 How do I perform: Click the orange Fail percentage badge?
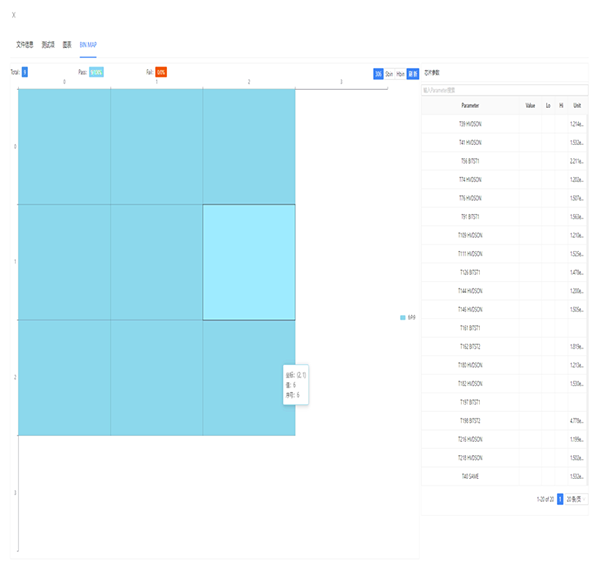point(161,72)
